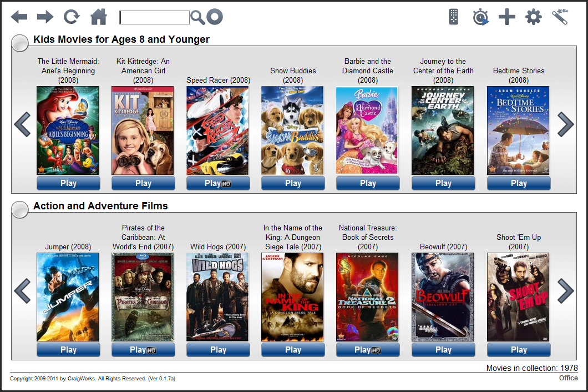Show next movies in Kids Movies row
This screenshot has width=588, height=392.
point(565,124)
